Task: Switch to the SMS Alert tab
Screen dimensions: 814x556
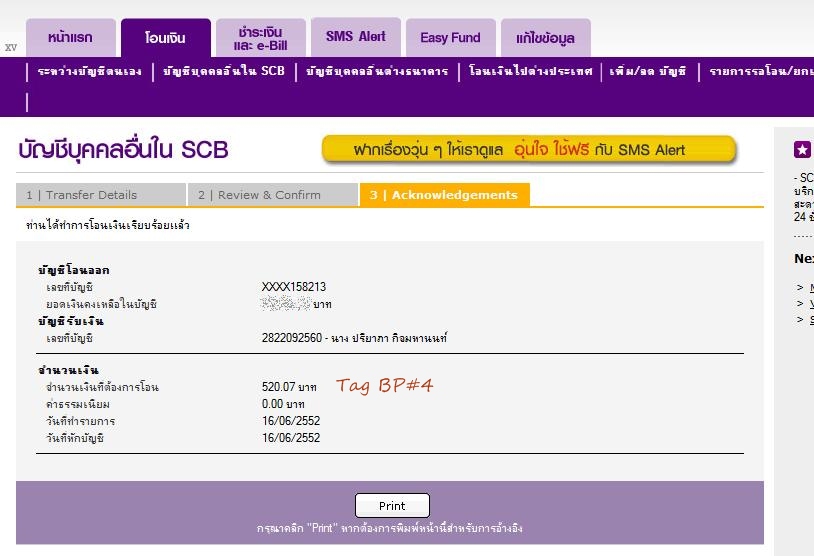Action: 356,37
